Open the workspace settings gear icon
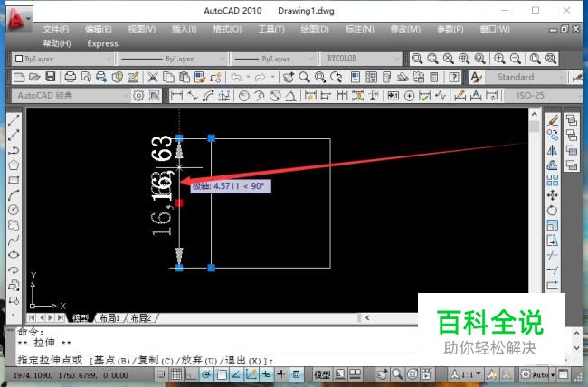The width and height of the screenshot is (588, 387). point(138,96)
